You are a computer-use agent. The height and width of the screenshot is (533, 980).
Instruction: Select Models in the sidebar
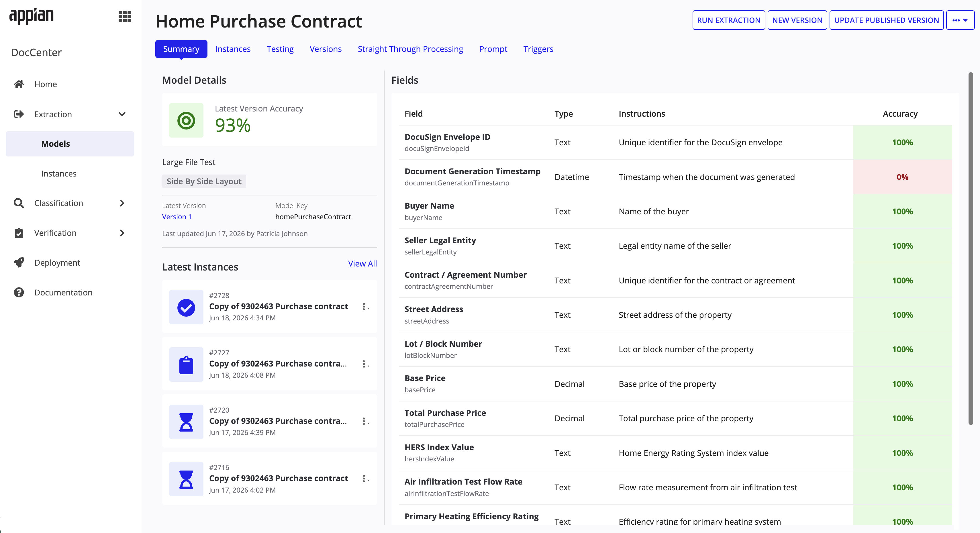click(70, 144)
